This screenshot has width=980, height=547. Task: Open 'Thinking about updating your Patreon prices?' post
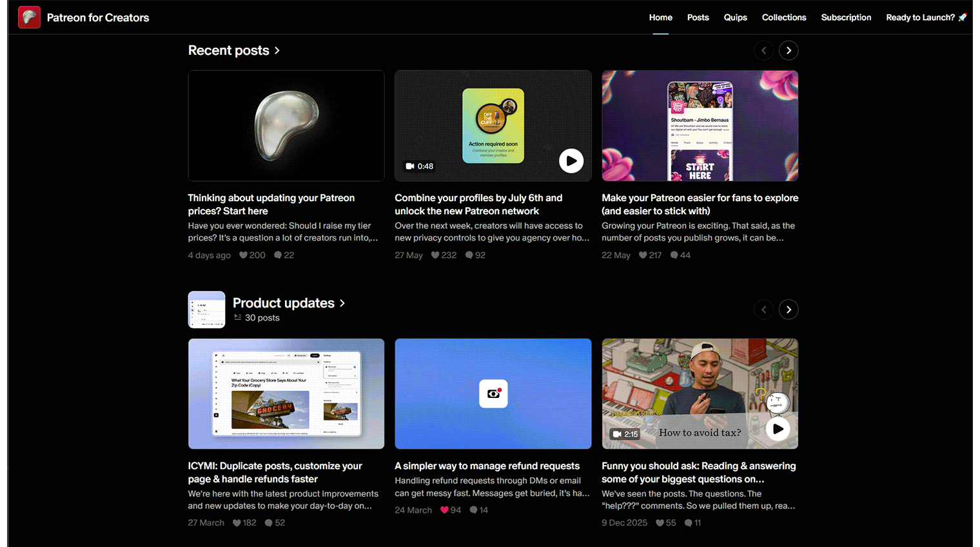pyautogui.click(x=271, y=204)
